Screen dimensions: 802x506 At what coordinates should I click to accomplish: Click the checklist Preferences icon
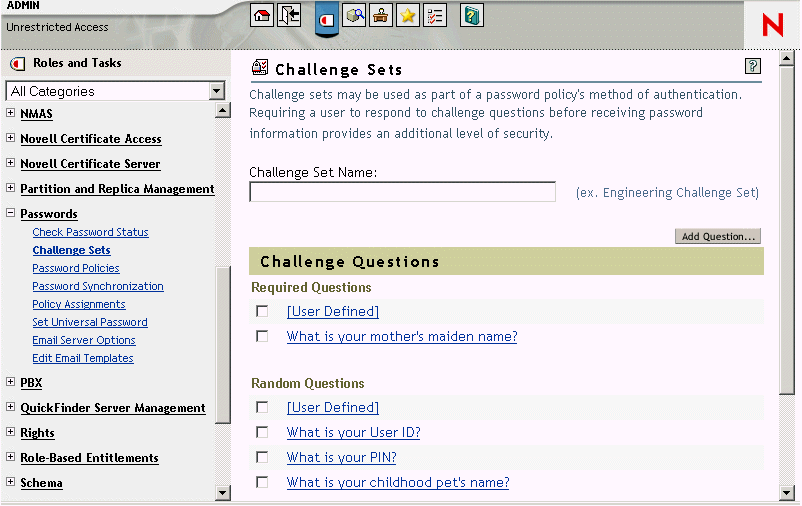click(x=434, y=15)
